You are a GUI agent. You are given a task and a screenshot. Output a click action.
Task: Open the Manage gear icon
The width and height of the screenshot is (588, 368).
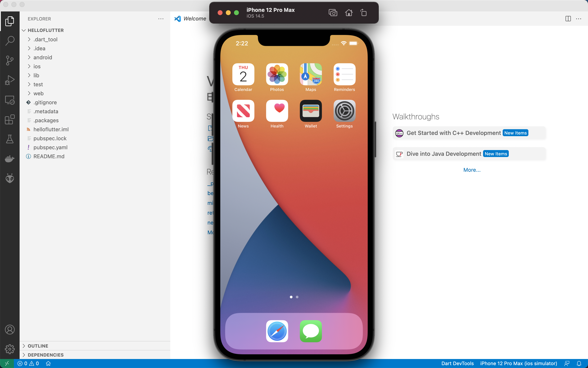10,349
